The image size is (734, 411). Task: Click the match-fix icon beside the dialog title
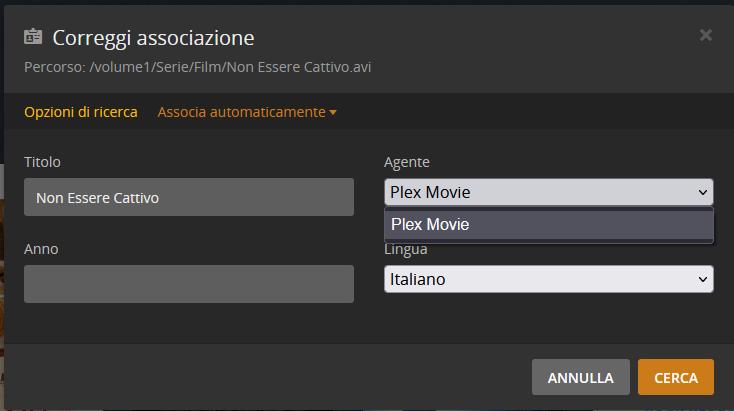click(33, 37)
